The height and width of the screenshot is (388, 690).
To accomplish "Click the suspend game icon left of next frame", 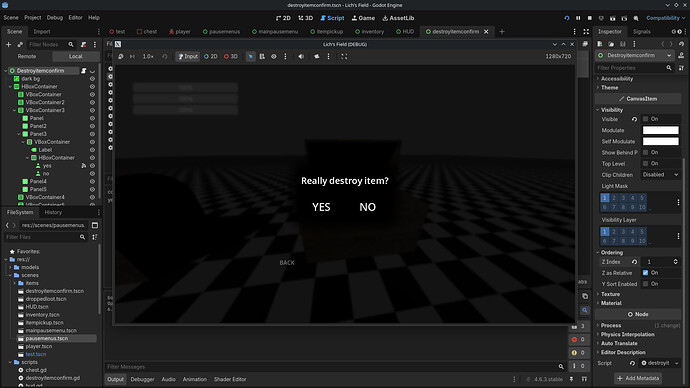I will [x=121, y=56].
